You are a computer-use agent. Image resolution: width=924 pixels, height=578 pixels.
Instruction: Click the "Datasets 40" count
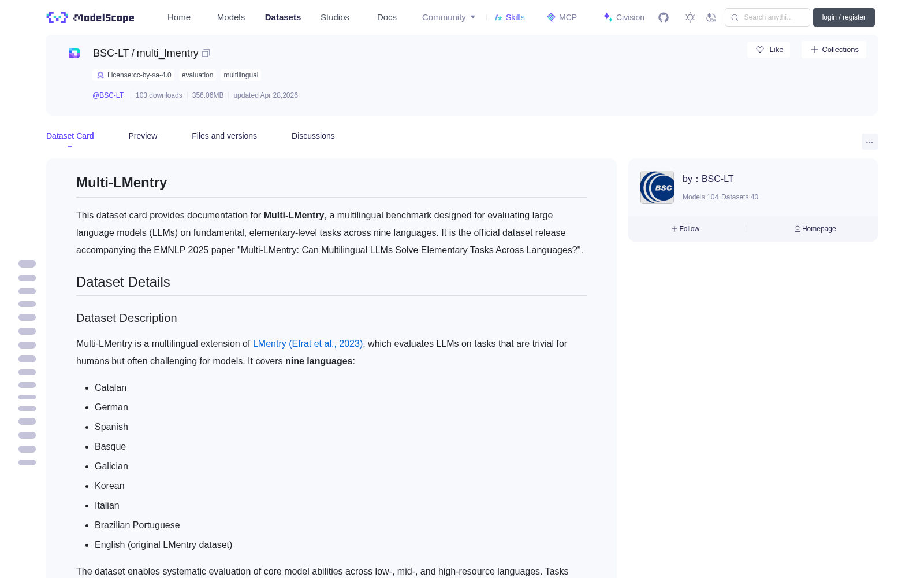tap(740, 197)
